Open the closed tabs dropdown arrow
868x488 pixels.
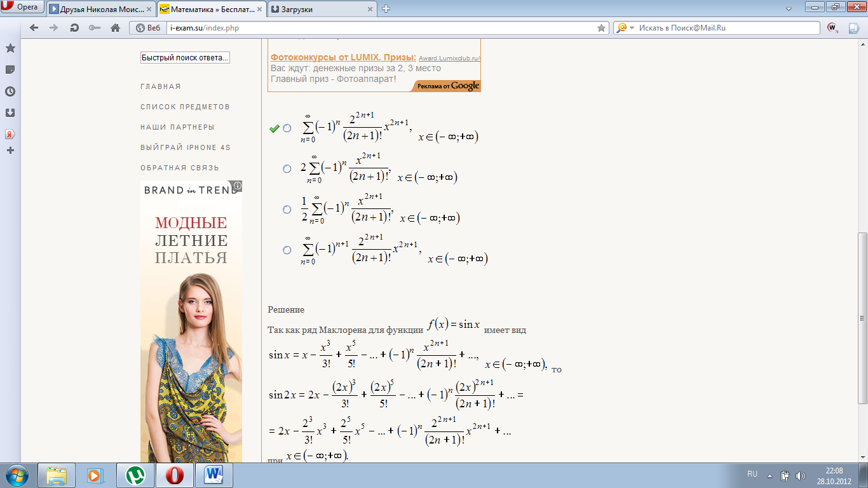789,9
